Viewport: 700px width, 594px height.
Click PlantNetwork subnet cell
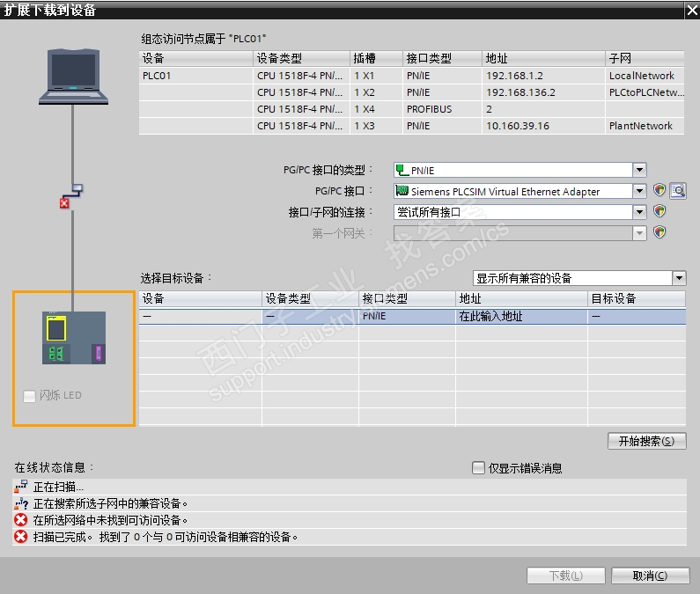point(645,126)
